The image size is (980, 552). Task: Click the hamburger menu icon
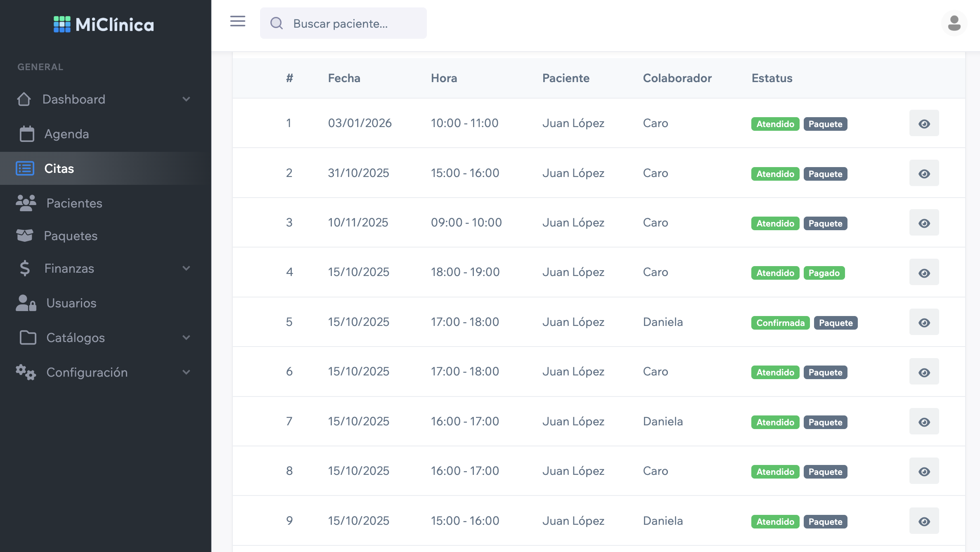[x=237, y=21]
